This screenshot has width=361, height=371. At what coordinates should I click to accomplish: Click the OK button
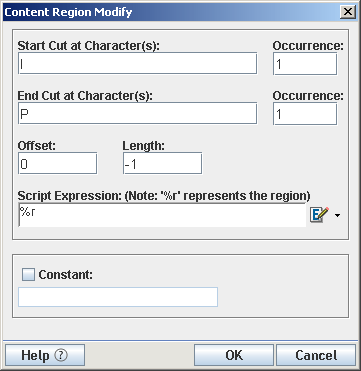point(234,355)
